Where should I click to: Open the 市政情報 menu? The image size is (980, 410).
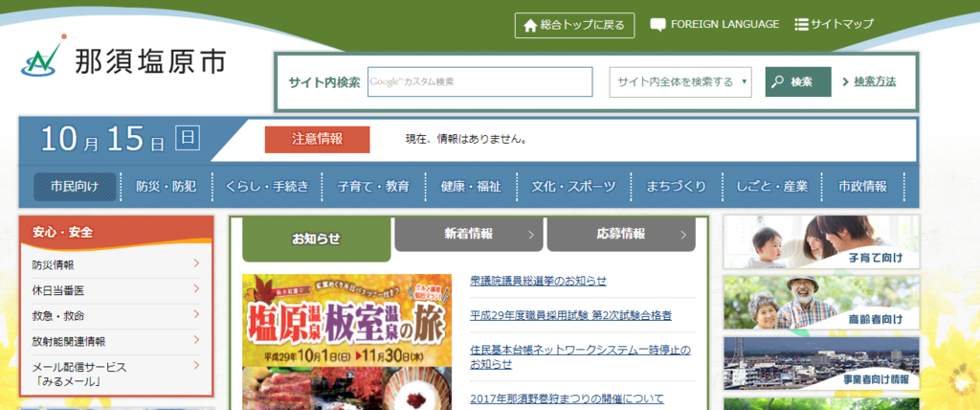[862, 187]
